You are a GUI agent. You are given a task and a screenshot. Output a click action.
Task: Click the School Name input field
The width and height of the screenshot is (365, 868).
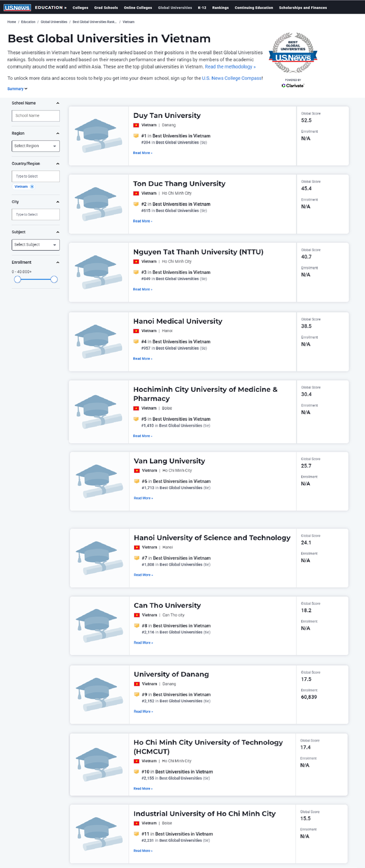pos(35,116)
